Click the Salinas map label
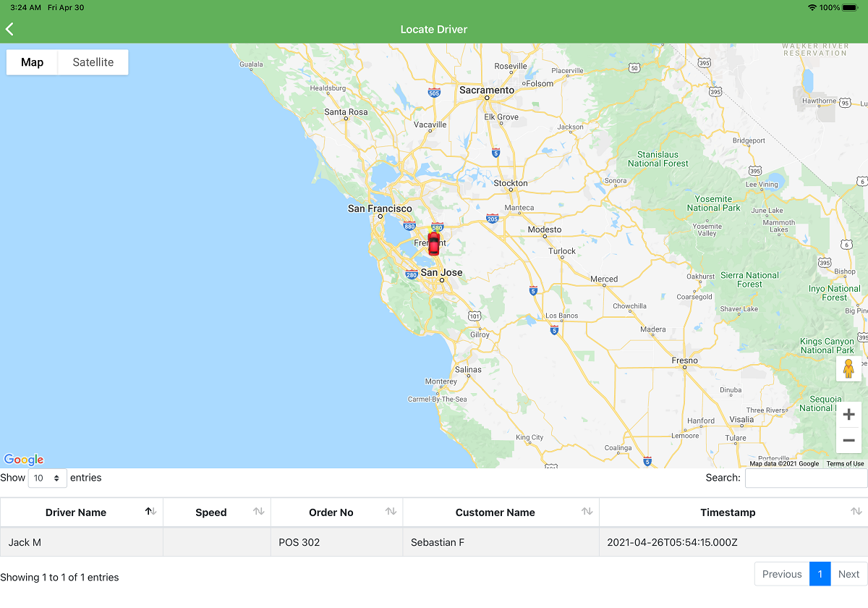The image size is (868, 608). pos(468,369)
